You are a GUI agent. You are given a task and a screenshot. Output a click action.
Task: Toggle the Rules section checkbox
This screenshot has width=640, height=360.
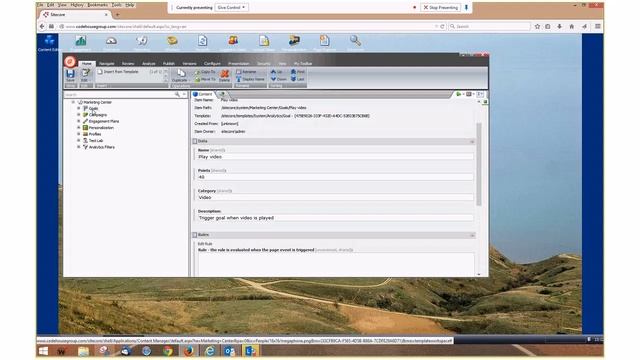(x=195, y=235)
